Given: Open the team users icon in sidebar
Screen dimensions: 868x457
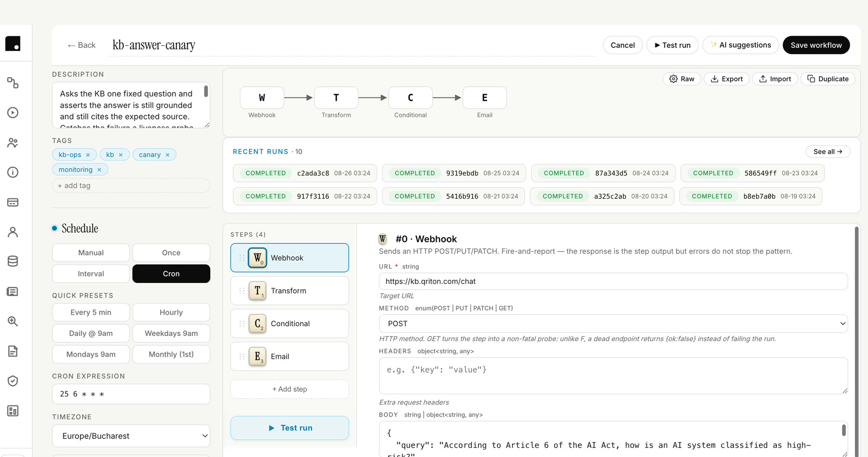Looking at the screenshot, I should tap(13, 143).
